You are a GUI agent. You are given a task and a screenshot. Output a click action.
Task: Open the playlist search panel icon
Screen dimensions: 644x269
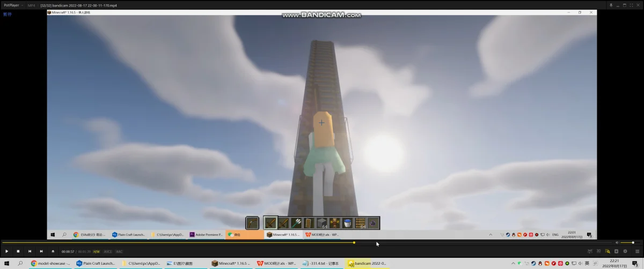pos(608,251)
